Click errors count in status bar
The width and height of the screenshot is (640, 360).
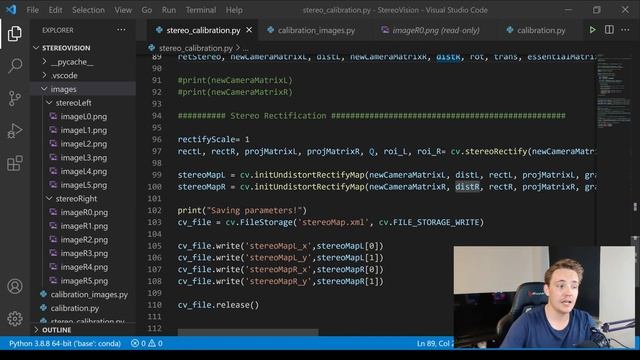138,344
